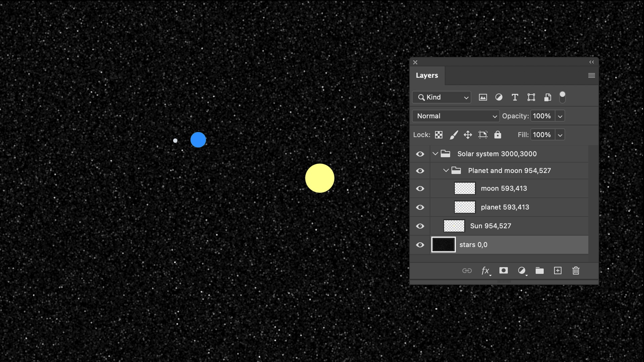Toggle visibility of the Sun layer
644x362 pixels.
420,226
